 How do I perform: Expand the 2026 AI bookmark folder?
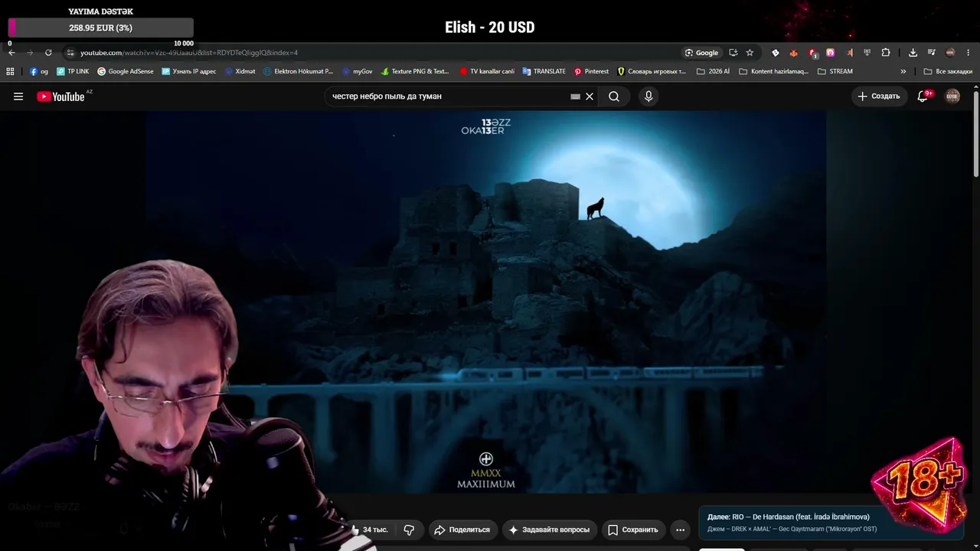point(713,71)
